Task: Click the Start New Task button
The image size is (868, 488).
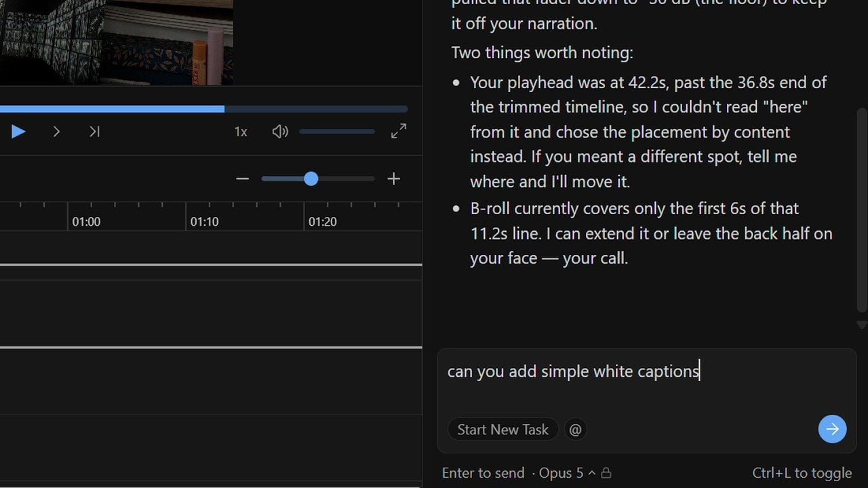Action: pos(502,430)
